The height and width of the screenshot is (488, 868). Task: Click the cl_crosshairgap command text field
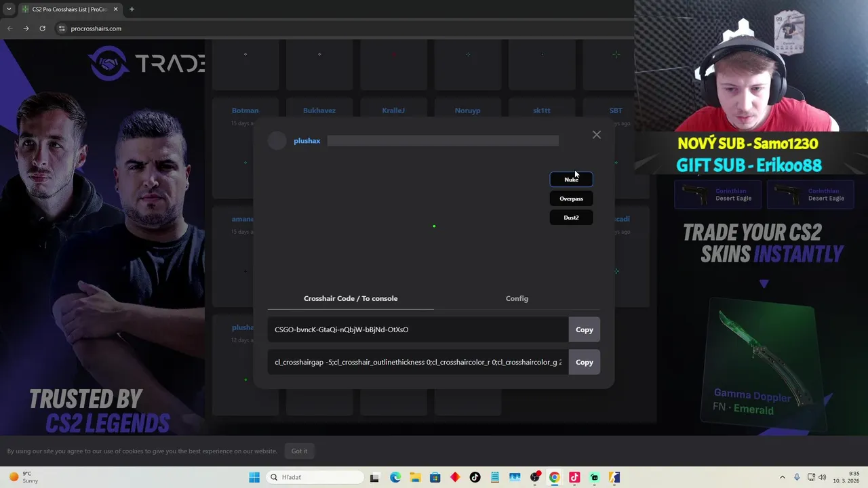click(418, 362)
